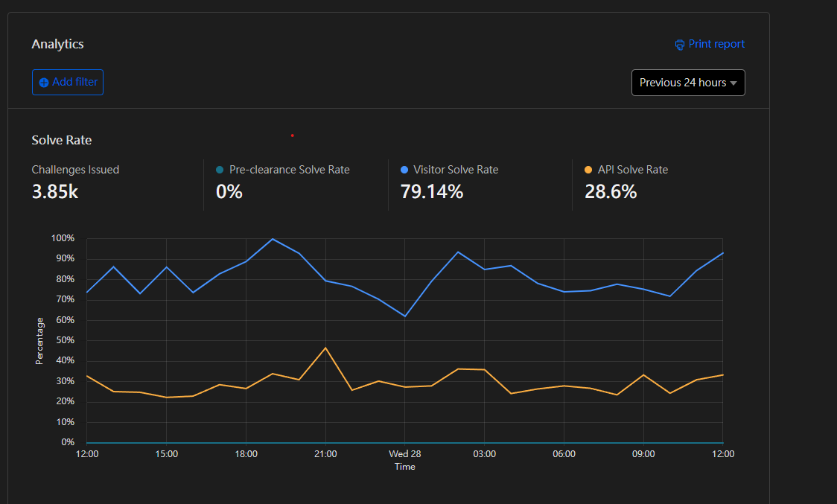Toggle the Visitor Solve Rate legend label
This screenshot has height=504, width=837.
[x=456, y=170]
